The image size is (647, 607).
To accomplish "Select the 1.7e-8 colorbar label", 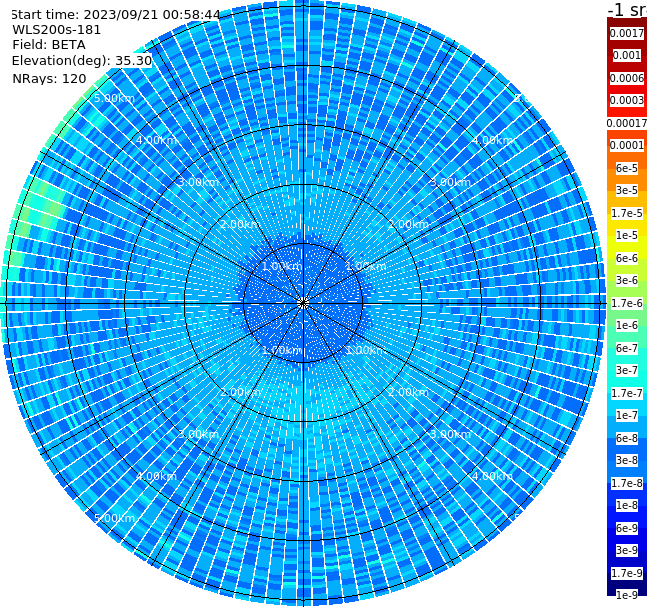I will pos(627,483).
